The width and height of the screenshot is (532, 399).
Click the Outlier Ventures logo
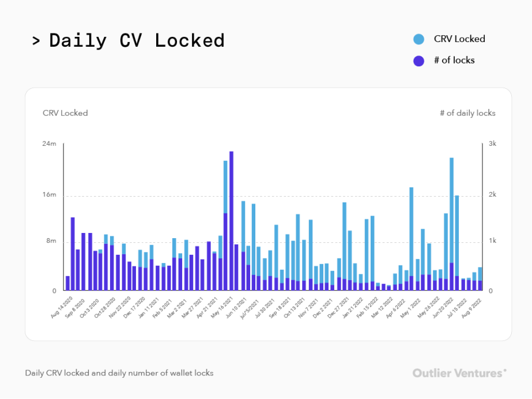tap(459, 373)
